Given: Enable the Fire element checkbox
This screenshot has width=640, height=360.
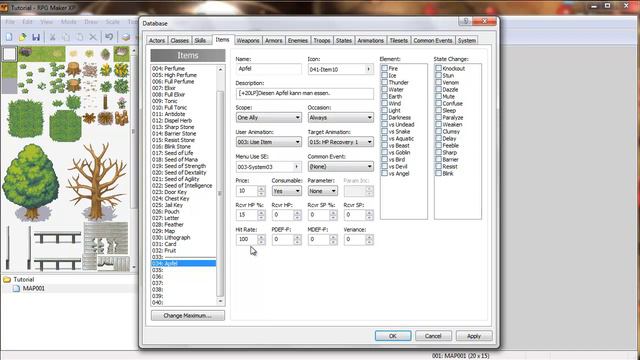Looking at the screenshot, I should tap(384, 69).
